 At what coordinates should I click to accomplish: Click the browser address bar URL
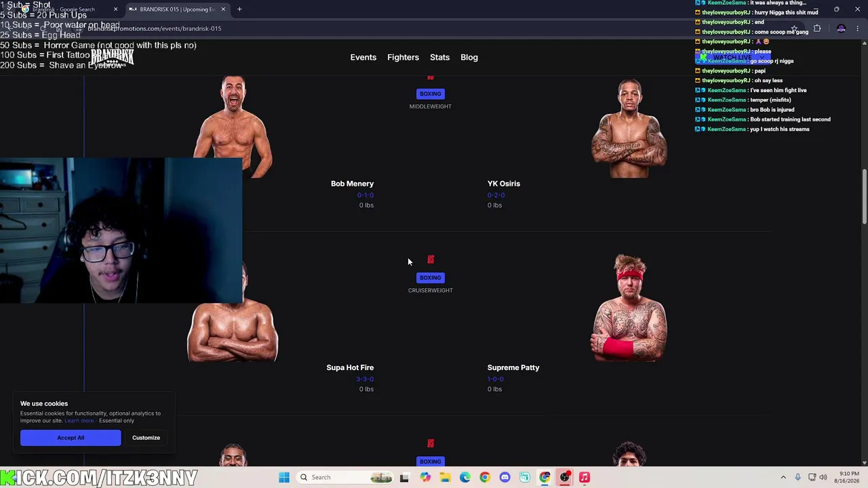click(155, 28)
